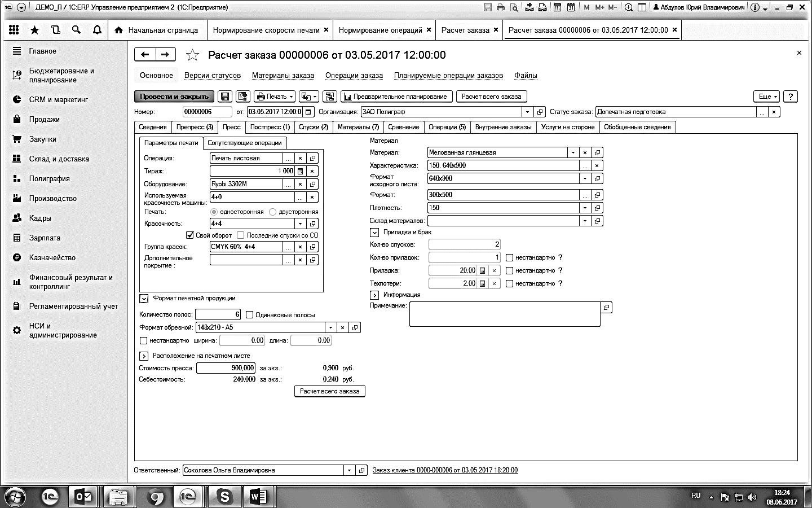Collapse Формат печатной продукции group
Screen dimensions: 812x508
(x=144, y=298)
